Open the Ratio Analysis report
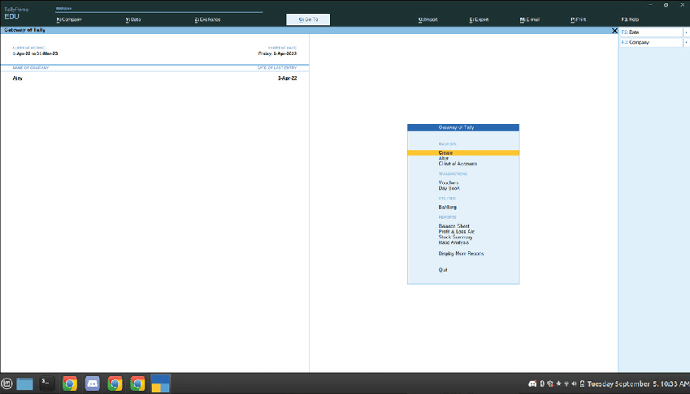Viewport: 690px width, 394px height. coord(454,242)
